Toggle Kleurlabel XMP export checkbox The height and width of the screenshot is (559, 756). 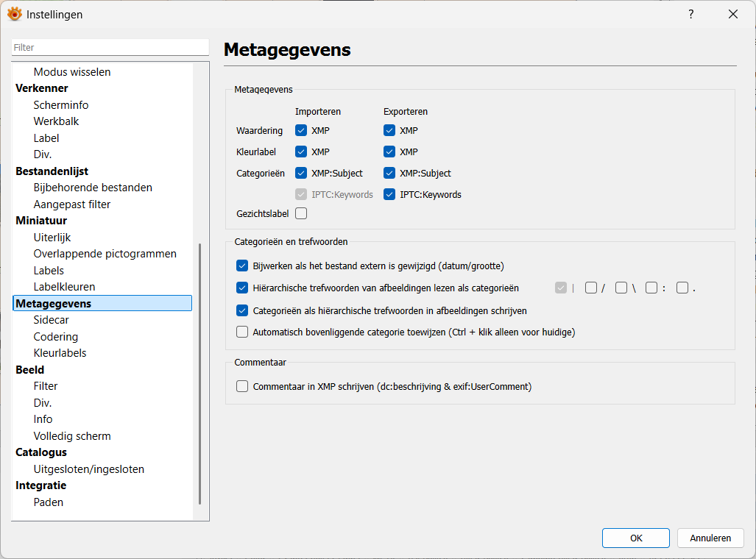pyautogui.click(x=389, y=152)
